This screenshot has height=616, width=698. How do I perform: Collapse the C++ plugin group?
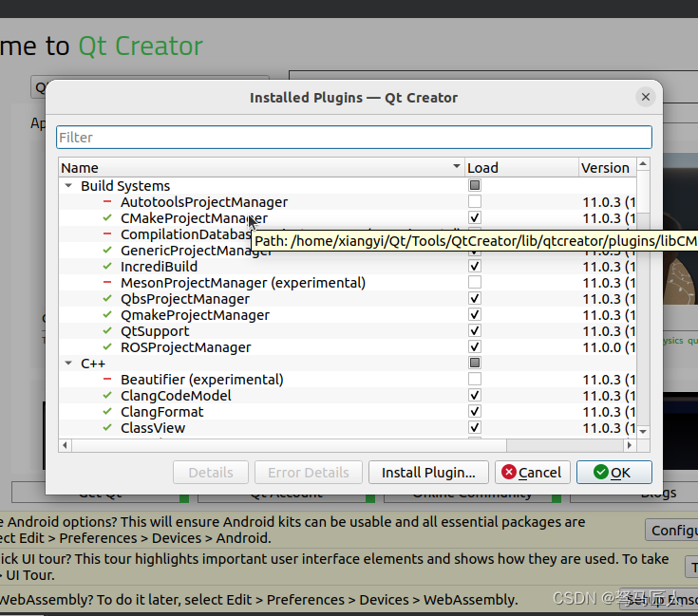[x=68, y=363]
